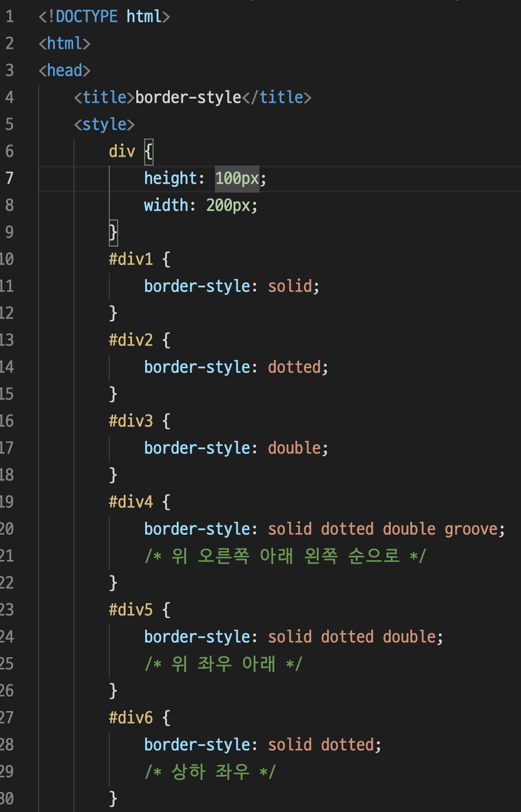Click the solid value on line 20

(x=290, y=529)
